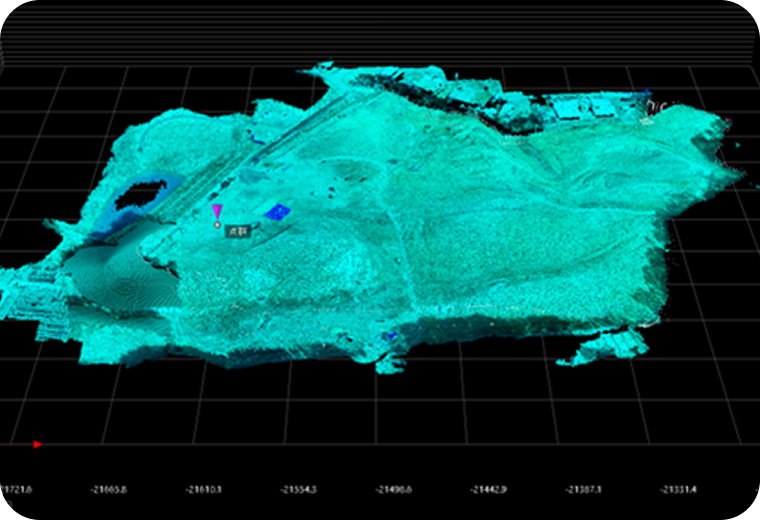The width and height of the screenshot is (760, 520).
Task: Click the red axis origin arrow
Action: click(37, 443)
